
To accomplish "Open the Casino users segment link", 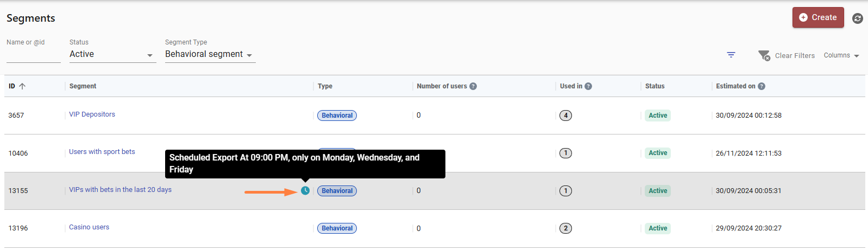I will click(x=89, y=227).
